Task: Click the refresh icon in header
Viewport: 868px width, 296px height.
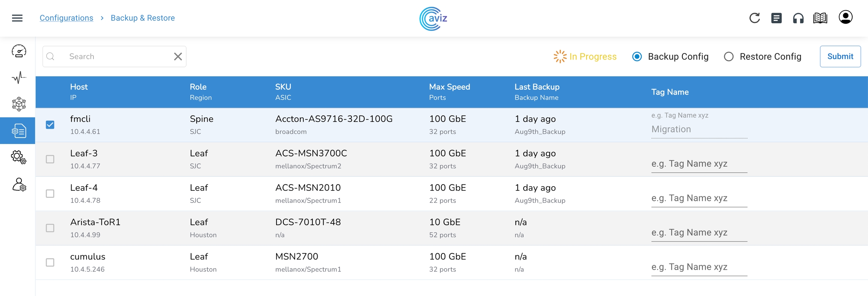Action: tap(755, 18)
